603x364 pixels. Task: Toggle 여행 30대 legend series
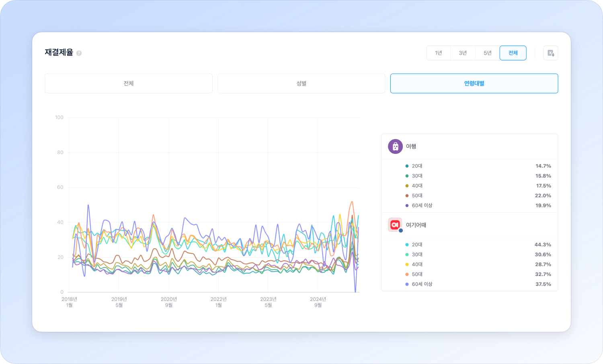[417, 176]
